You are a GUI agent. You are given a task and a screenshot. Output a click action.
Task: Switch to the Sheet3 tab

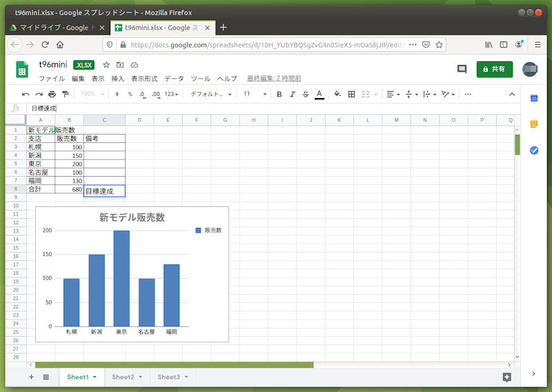pos(168,377)
